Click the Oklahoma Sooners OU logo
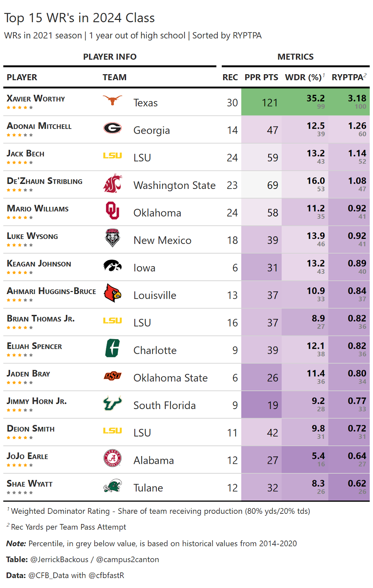373x588 pixels. pos(112,211)
